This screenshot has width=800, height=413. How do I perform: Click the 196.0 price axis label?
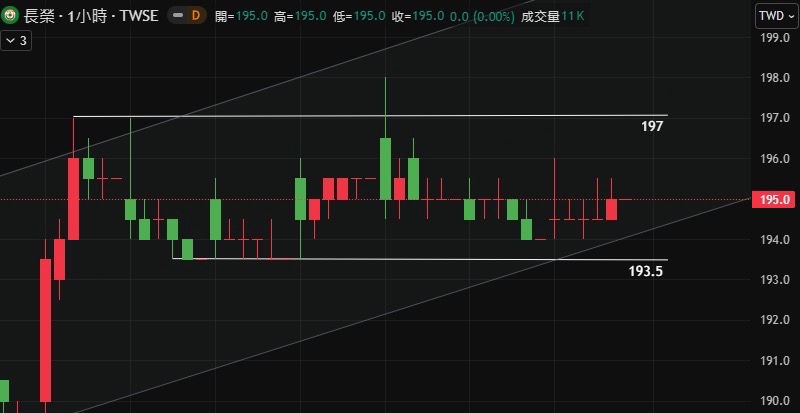tap(774, 159)
